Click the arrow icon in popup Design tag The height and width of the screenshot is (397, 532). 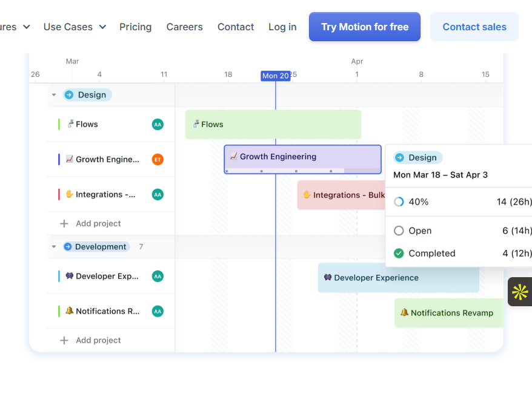coord(400,157)
